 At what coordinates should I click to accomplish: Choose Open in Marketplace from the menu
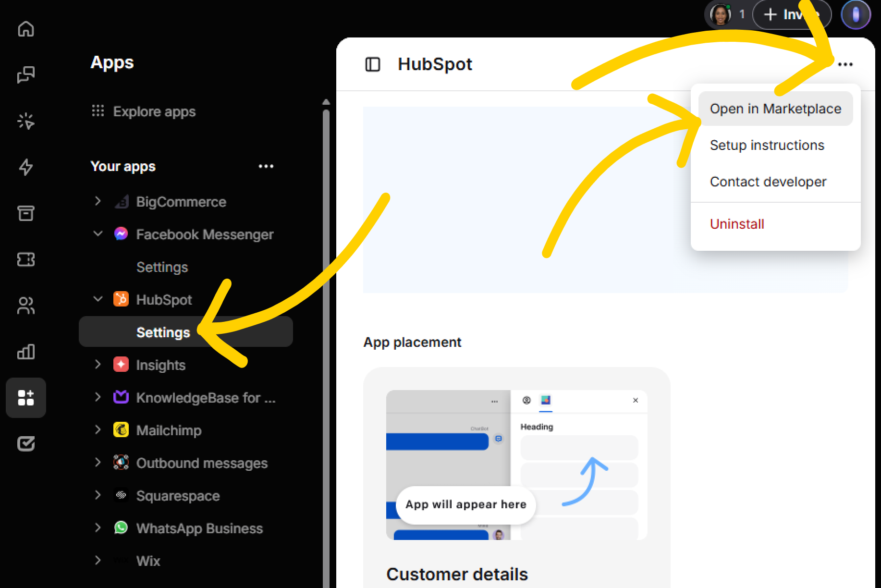click(775, 109)
